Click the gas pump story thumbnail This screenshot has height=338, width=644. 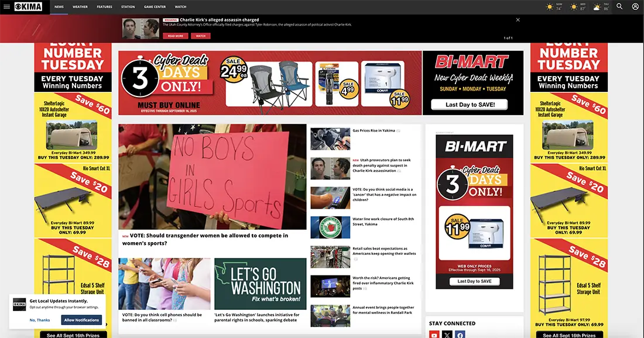330,139
